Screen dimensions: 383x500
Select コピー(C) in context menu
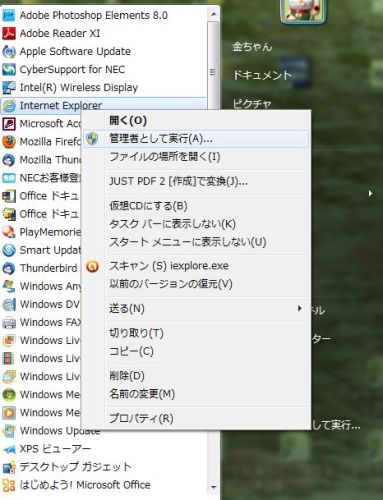tap(196, 351)
